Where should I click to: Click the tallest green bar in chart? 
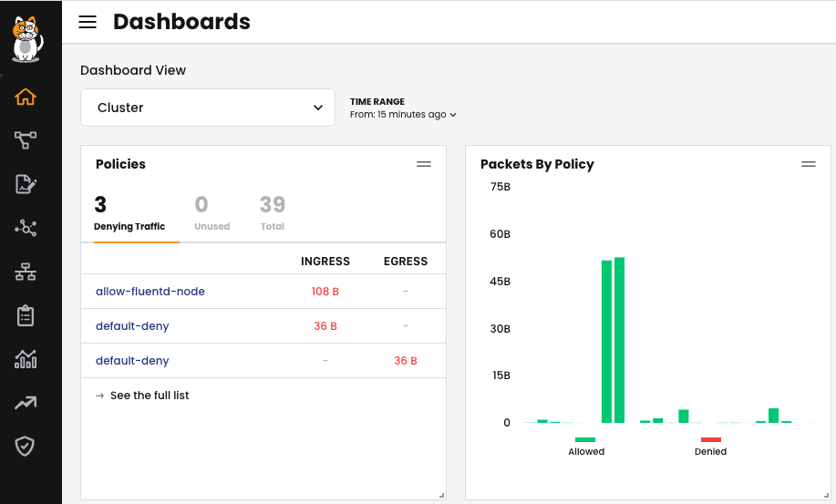(x=620, y=340)
